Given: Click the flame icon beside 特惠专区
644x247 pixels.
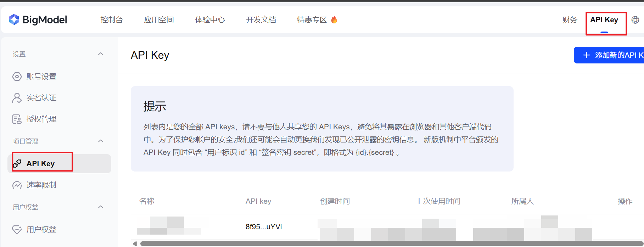Looking at the screenshot, I should coord(334,19).
